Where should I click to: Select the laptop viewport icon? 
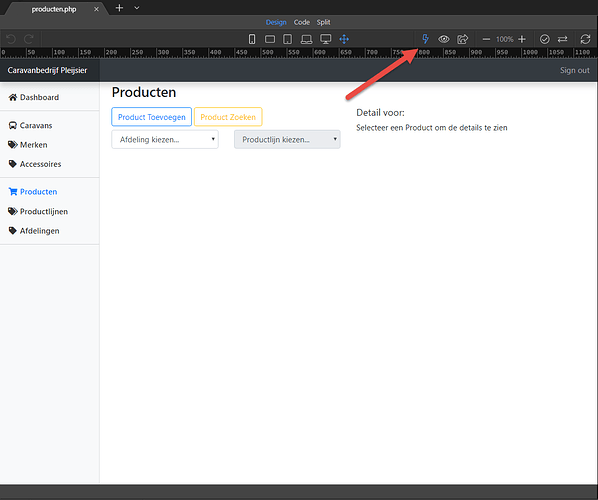pyautogui.click(x=306, y=39)
